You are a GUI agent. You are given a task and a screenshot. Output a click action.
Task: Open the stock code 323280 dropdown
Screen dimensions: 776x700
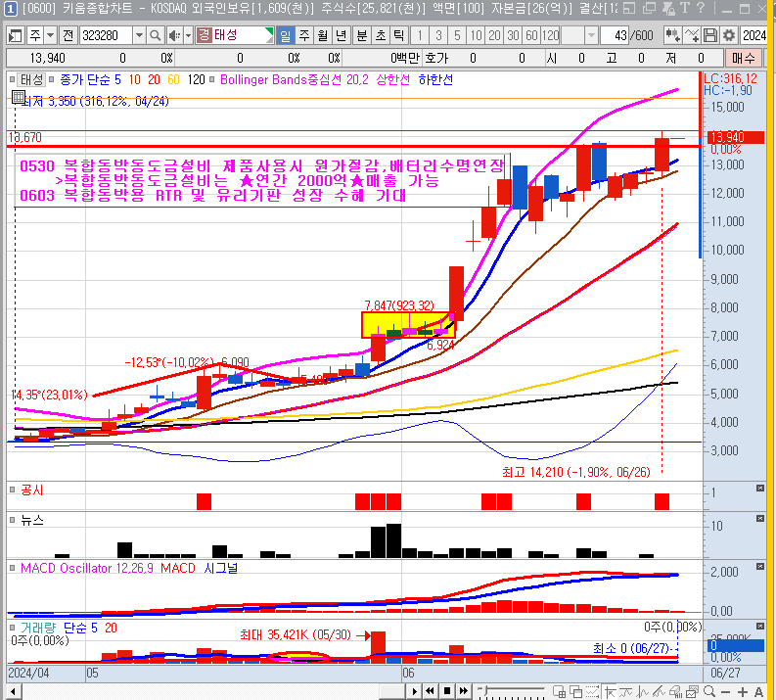point(139,35)
